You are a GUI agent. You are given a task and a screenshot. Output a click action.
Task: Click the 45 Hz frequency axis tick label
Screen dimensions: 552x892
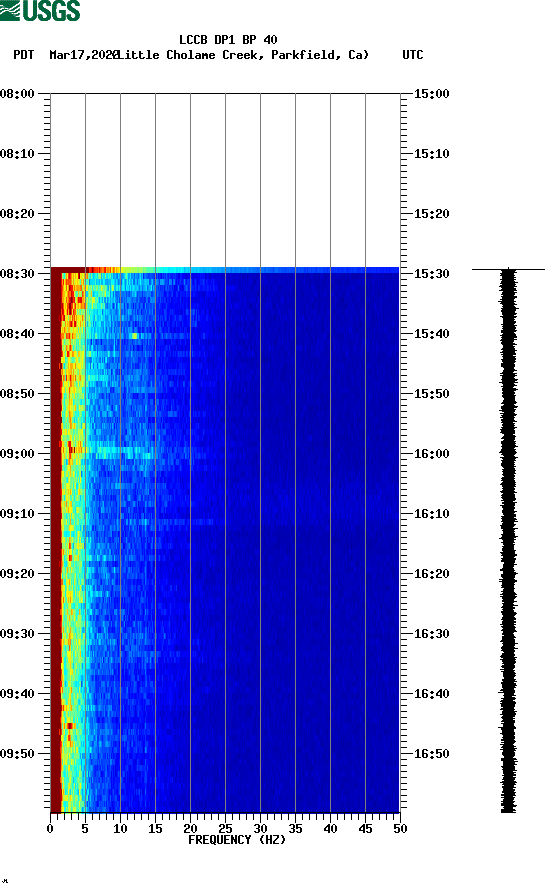365,829
